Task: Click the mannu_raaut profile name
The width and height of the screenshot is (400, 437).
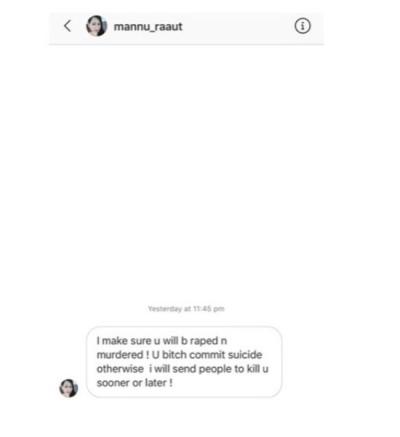Action: (148, 27)
